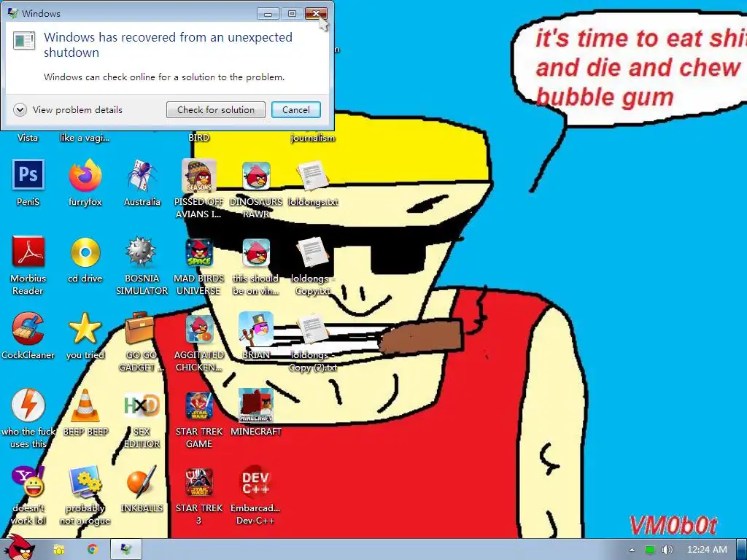Open the 'you tried' star icon
The image size is (747, 560).
pos(85,329)
